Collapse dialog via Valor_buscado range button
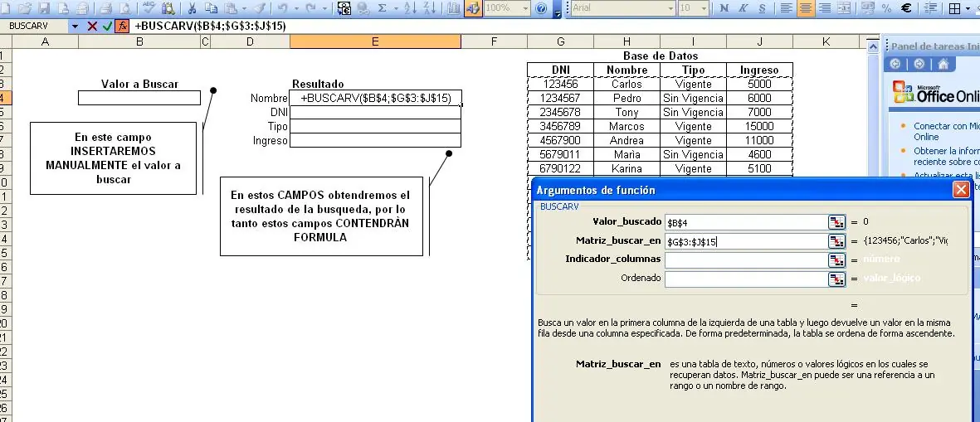Screen dimensions: 980x422 coord(836,222)
